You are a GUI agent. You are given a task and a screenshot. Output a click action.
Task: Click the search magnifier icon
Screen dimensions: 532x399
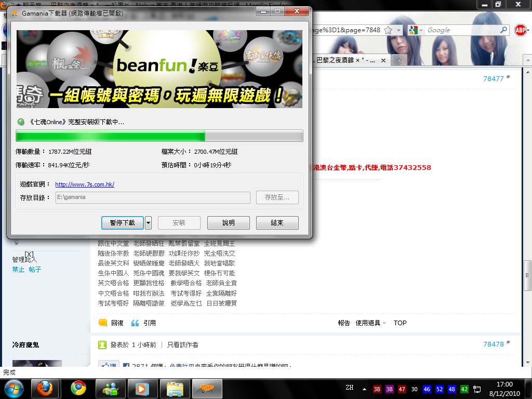pos(504,30)
